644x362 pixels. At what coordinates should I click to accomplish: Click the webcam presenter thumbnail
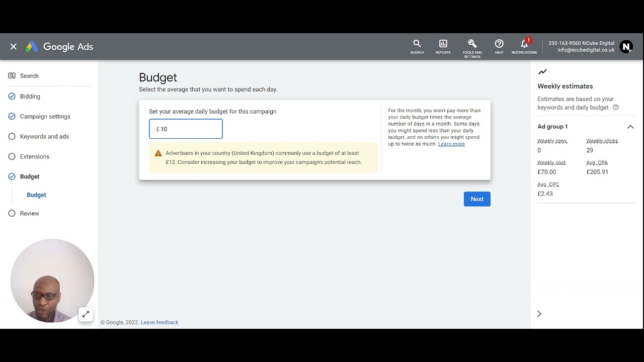(52, 281)
